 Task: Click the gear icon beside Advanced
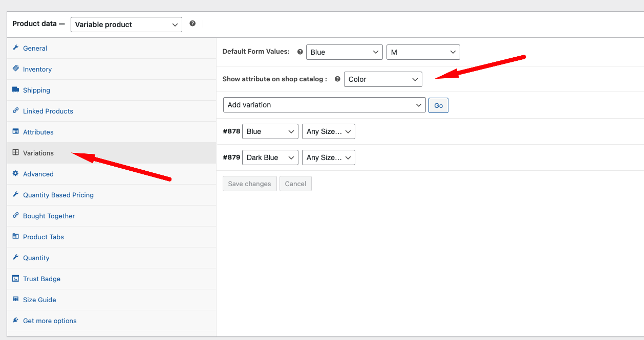16,174
